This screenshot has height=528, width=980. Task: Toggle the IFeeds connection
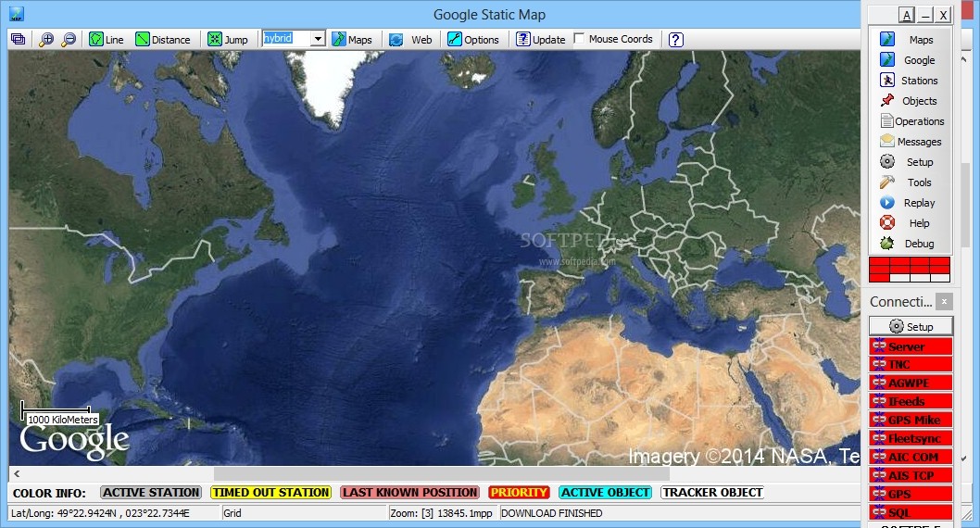click(x=911, y=401)
